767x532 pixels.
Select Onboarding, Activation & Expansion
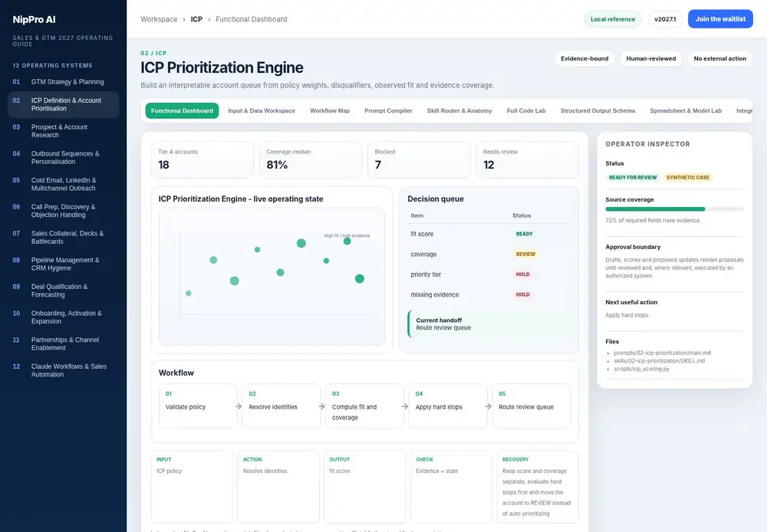pos(63,317)
